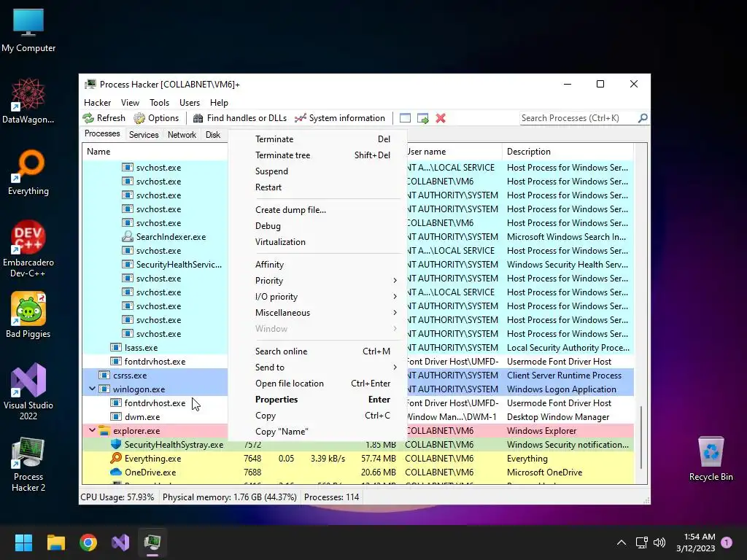The width and height of the screenshot is (747, 560).
Task: Click Find handles or DLLs binoculars icon
Action: [198, 118]
